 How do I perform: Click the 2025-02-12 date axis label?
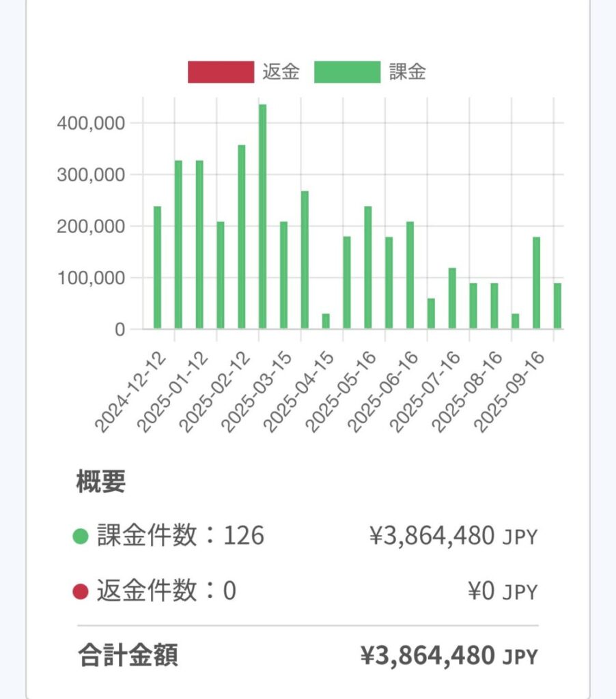click(x=218, y=393)
